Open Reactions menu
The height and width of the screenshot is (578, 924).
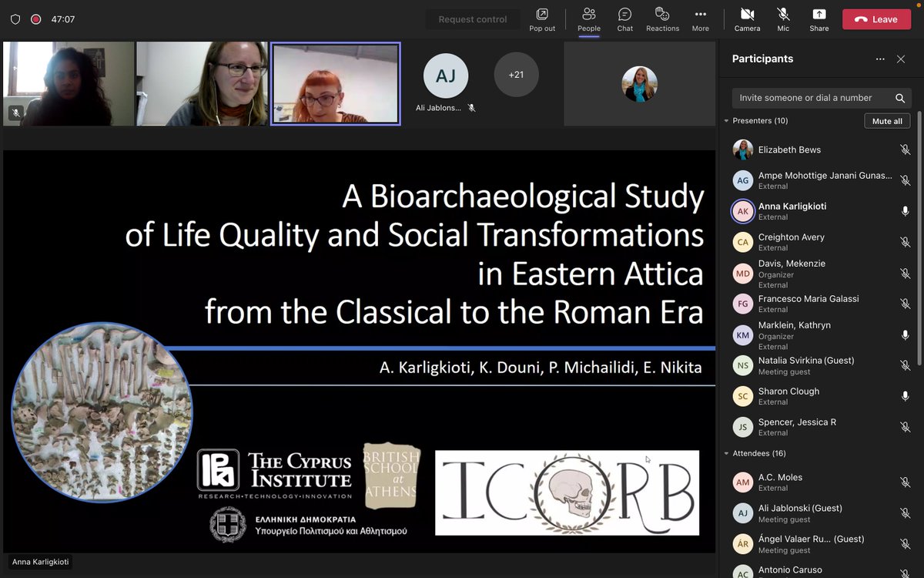point(662,19)
